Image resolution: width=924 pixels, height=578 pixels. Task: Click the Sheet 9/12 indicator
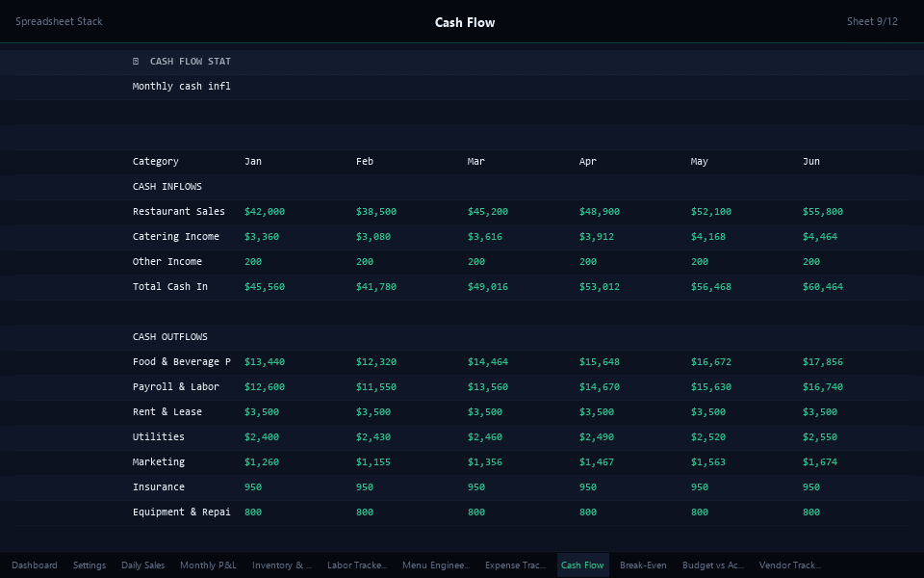[872, 22]
